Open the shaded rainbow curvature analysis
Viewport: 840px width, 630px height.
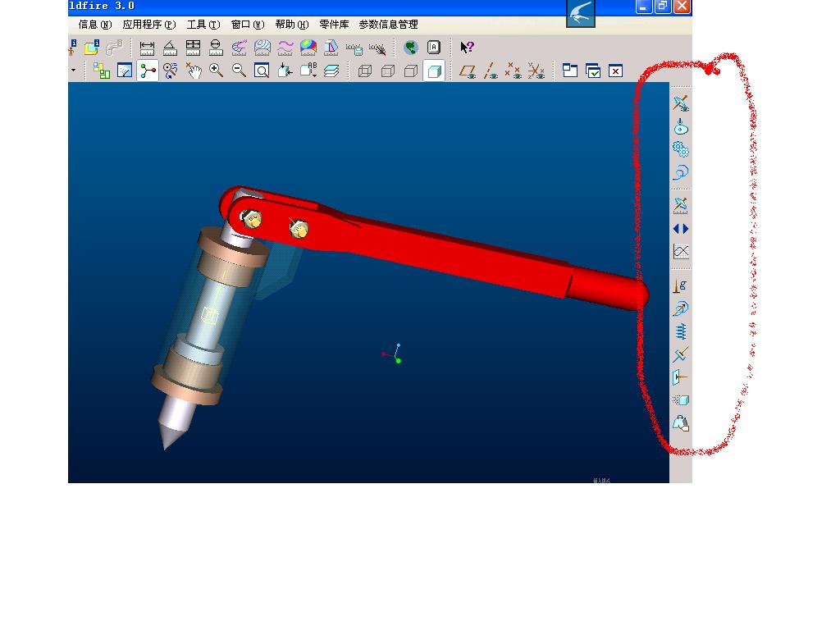(x=308, y=48)
